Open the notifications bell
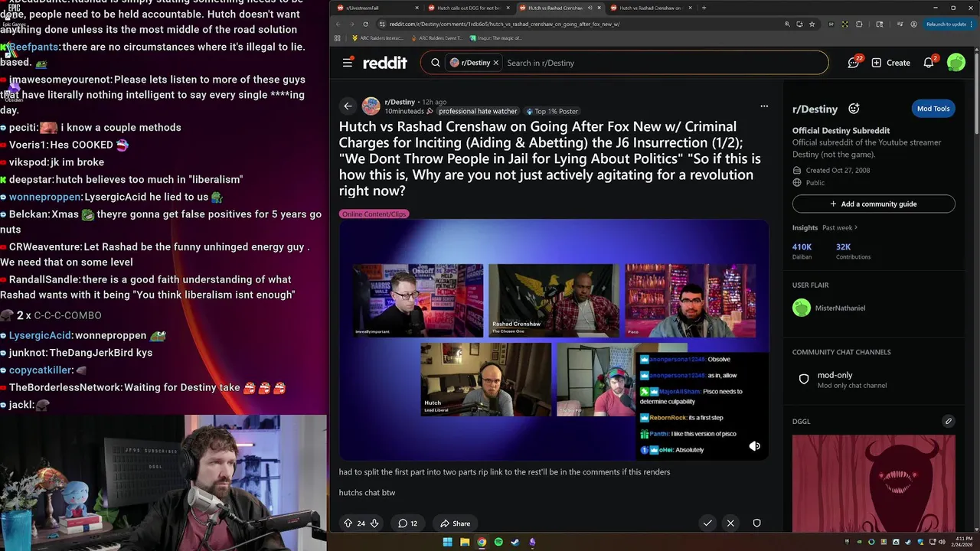The width and height of the screenshot is (980, 551). click(929, 63)
